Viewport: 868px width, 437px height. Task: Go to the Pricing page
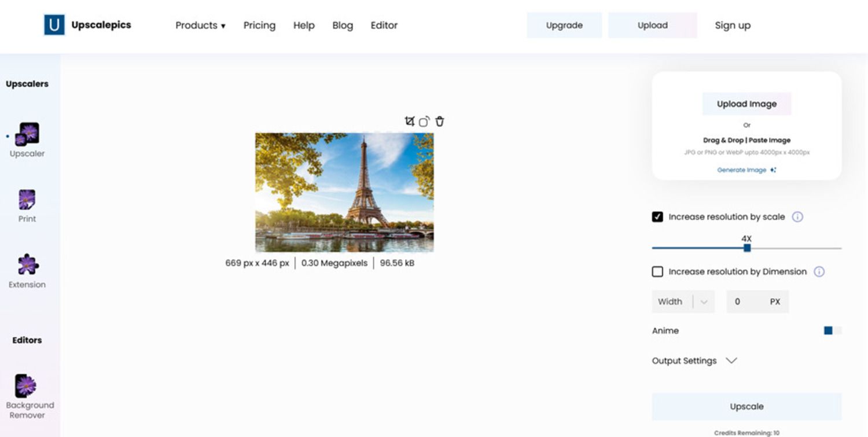[x=259, y=25]
